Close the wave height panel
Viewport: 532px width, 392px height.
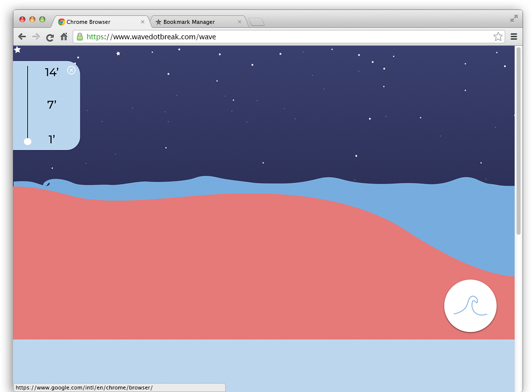71,70
